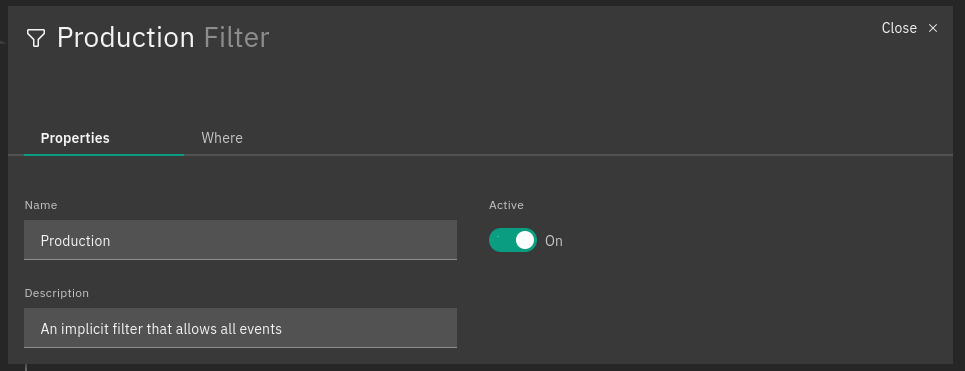Viewport: 965px width, 371px height.
Task: Place cursor after Production text in Name
Action: (111, 241)
